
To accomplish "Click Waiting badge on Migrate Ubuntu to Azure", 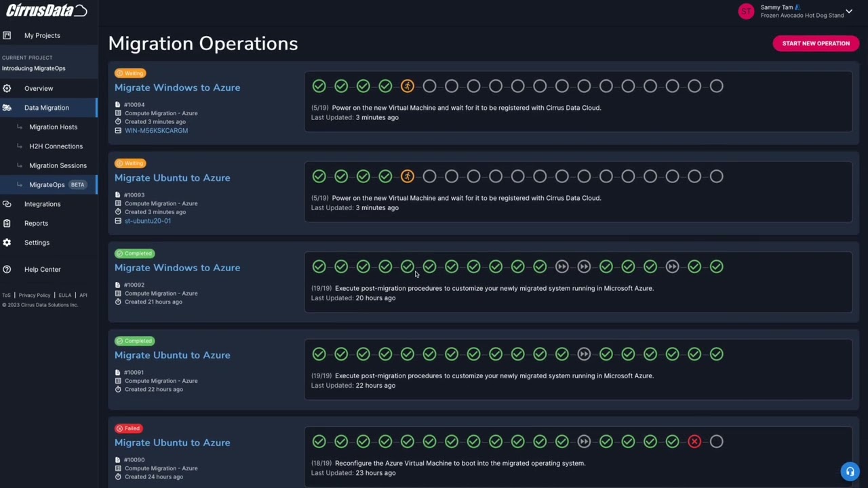I will [130, 163].
